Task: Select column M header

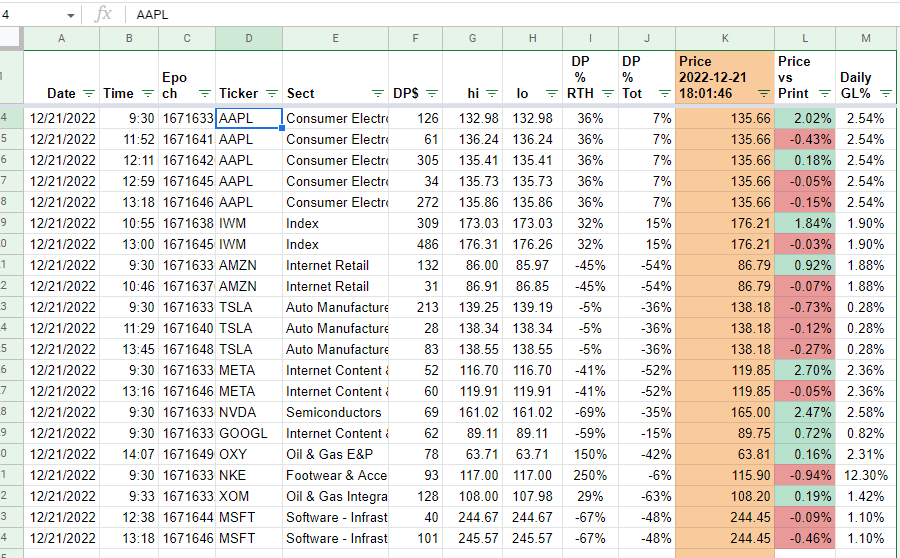Action: 866,38
